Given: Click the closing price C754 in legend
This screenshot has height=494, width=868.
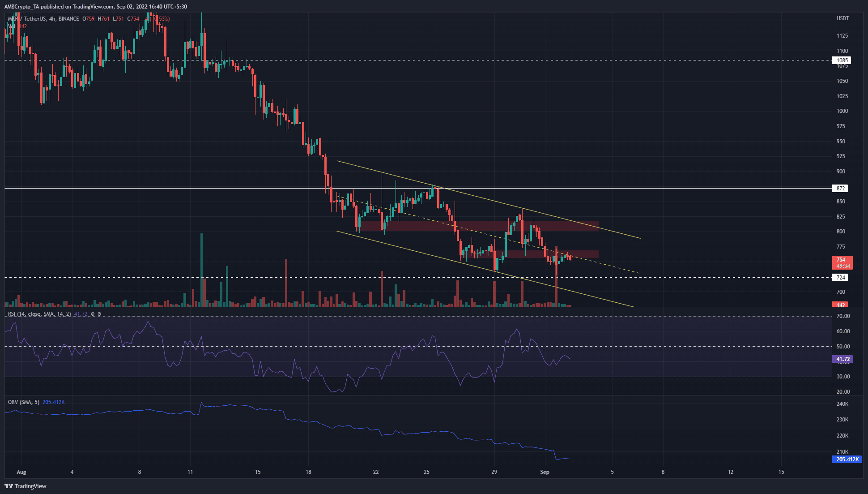Looking at the screenshot, I should (133, 19).
